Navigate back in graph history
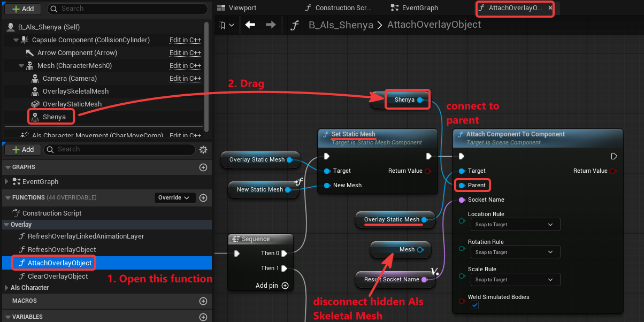644x322 pixels. pos(250,25)
